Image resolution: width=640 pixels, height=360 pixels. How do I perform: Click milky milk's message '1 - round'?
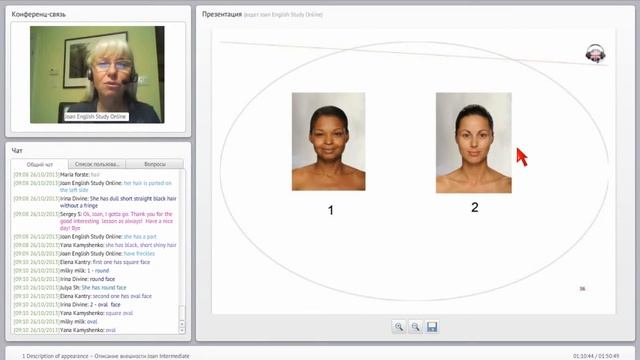98,271
